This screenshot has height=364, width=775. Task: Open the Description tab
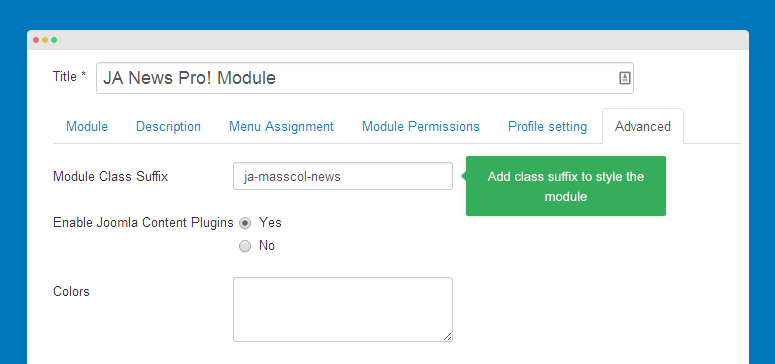pyautogui.click(x=169, y=127)
